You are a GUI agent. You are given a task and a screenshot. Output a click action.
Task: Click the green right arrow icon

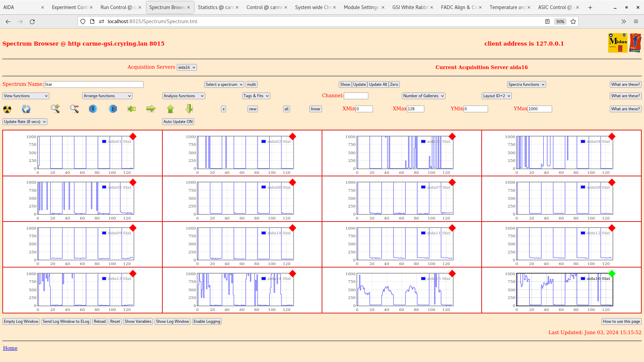[x=151, y=109]
